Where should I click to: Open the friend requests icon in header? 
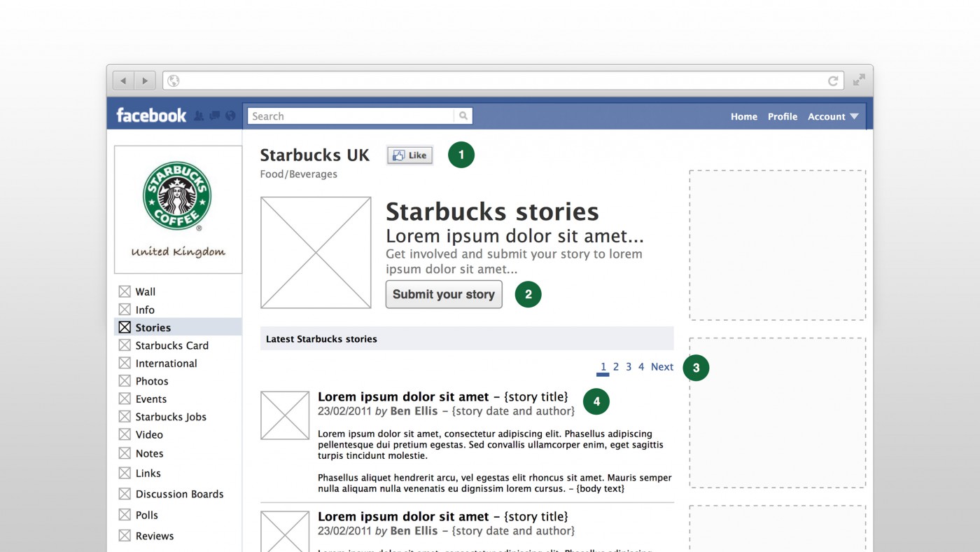click(199, 116)
